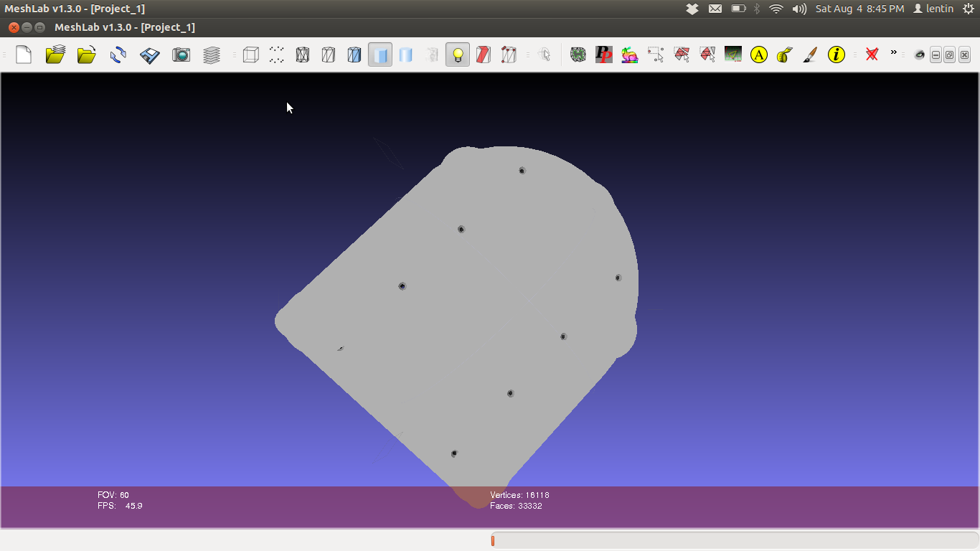This screenshot has height=551, width=980.
Task: Open the clock menu showing Sat Aug 4
Action: pyautogui.click(x=858, y=9)
